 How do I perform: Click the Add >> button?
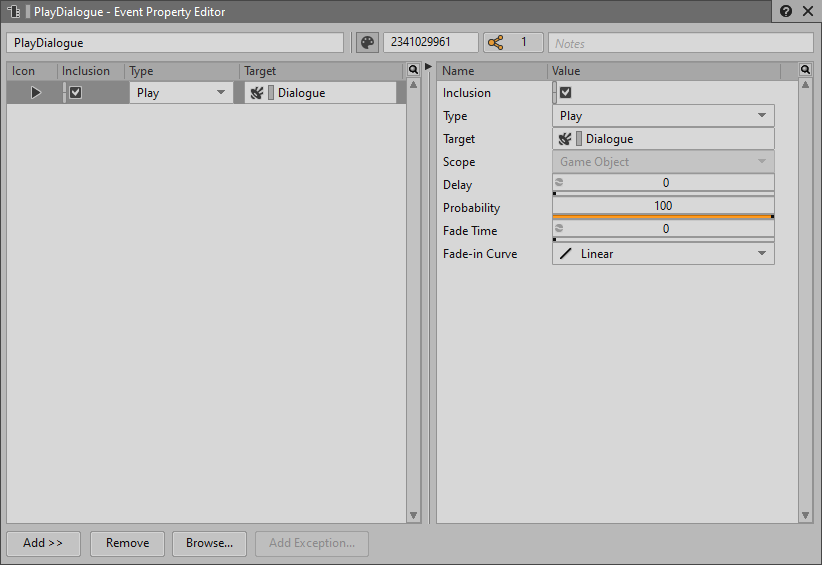tap(43, 543)
